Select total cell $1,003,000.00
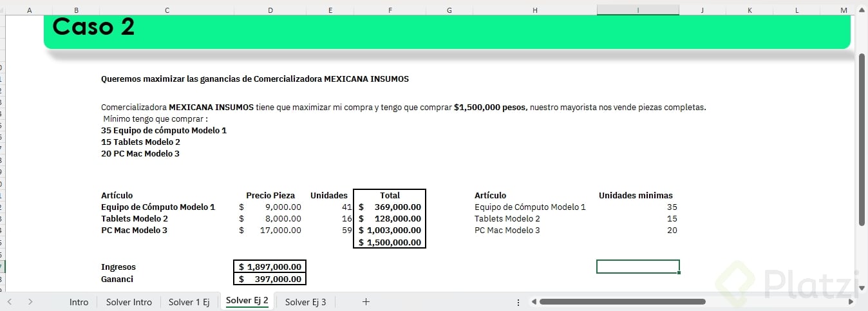The image size is (868, 311). [390, 230]
